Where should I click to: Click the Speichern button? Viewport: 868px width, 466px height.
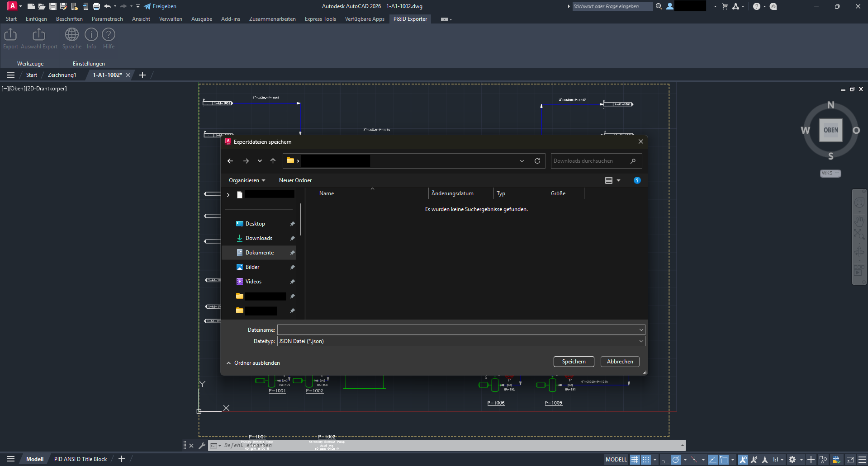[573, 361]
